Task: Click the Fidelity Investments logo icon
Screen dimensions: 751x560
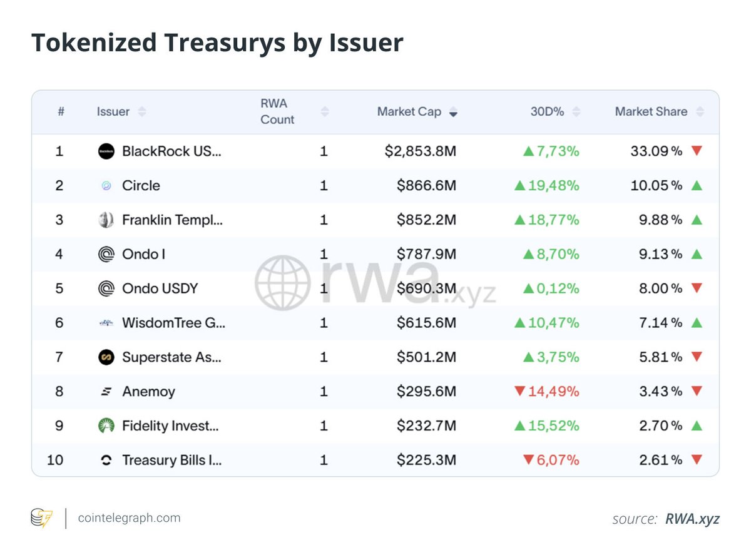Action: click(106, 426)
